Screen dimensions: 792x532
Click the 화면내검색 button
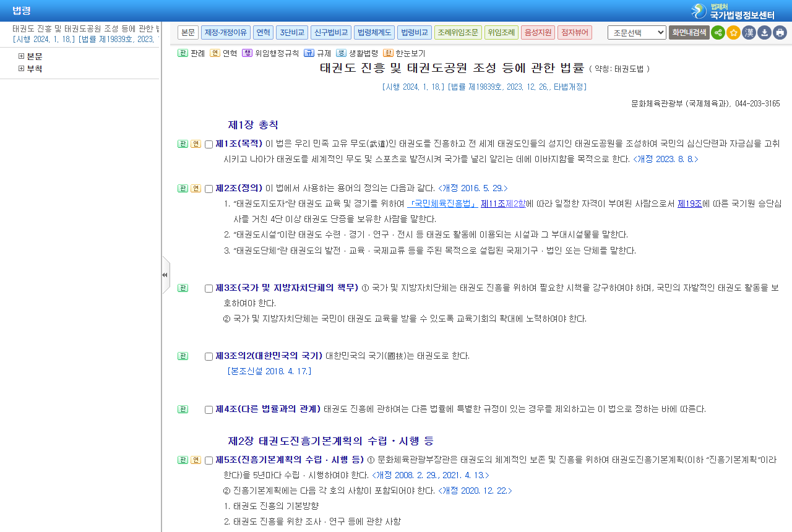tap(689, 32)
